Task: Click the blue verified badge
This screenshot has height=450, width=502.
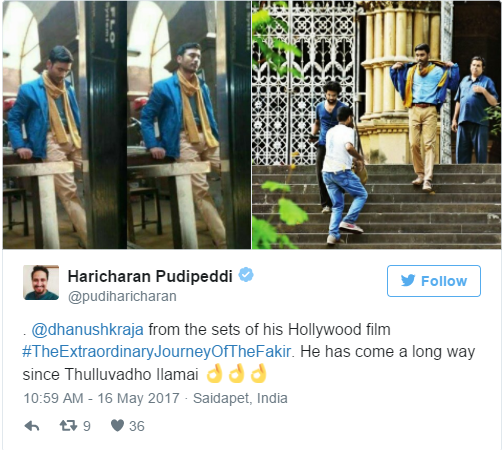Action: (x=246, y=275)
